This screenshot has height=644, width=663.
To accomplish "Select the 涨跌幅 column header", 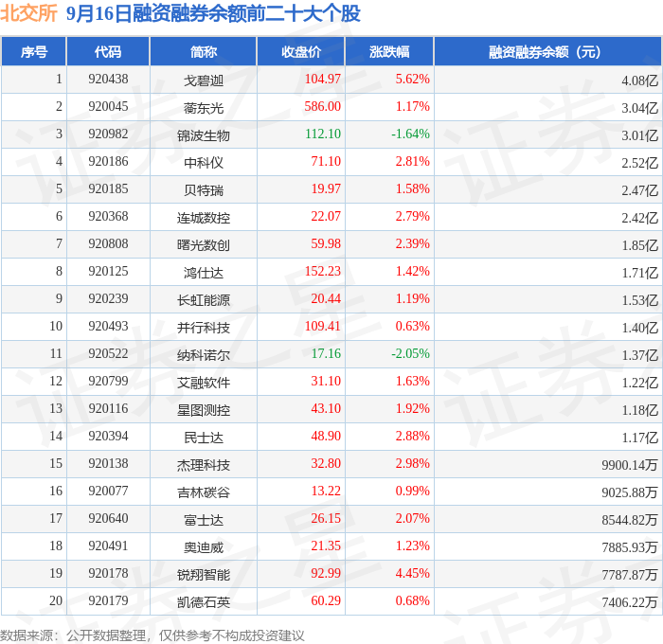I will (x=389, y=51).
